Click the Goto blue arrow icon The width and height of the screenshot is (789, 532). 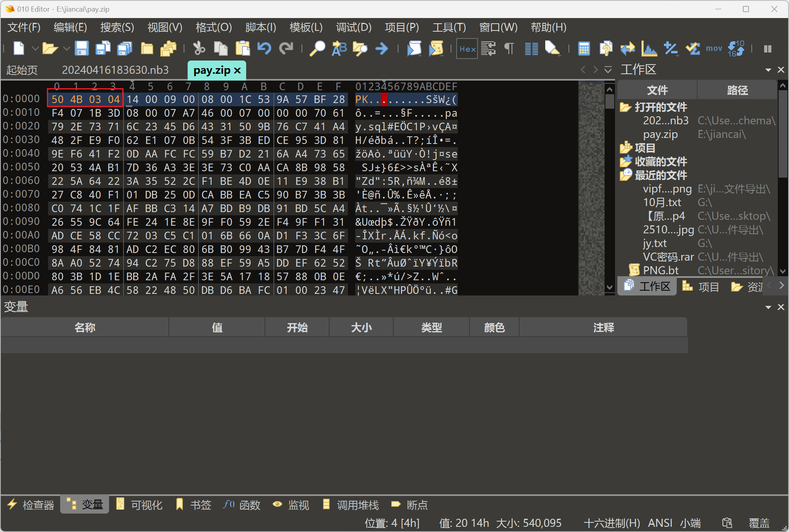[382, 49]
